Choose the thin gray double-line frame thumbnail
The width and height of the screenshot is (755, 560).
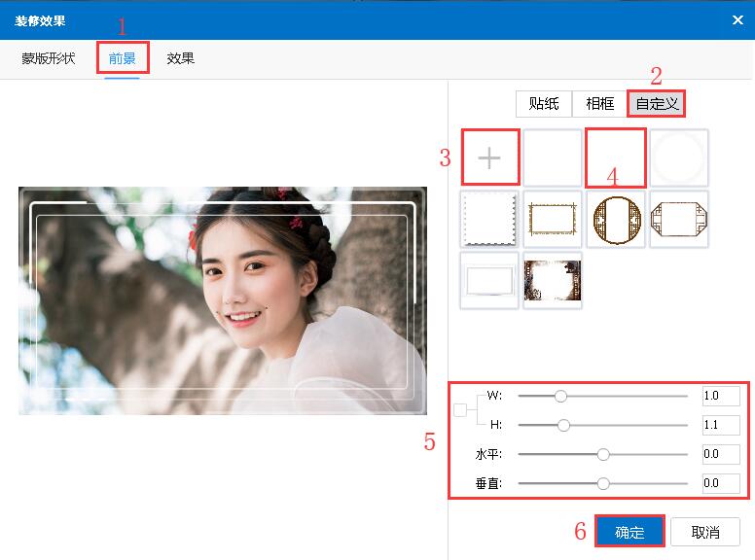[x=489, y=280]
